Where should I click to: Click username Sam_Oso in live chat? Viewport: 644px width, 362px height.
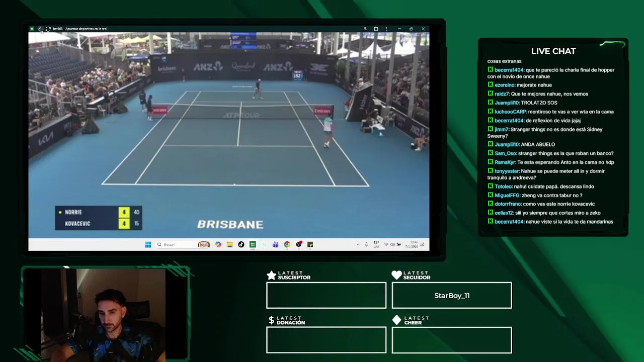(506, 154)
